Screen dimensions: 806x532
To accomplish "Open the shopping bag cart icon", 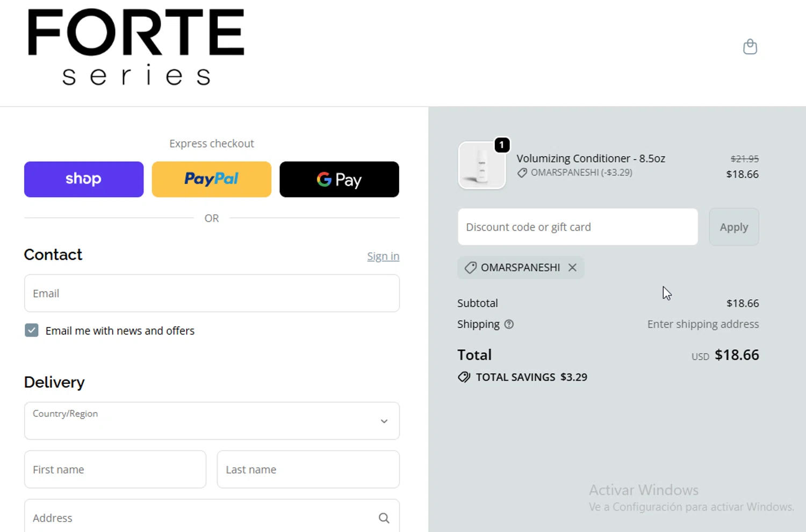I will [x=750, y=47].
